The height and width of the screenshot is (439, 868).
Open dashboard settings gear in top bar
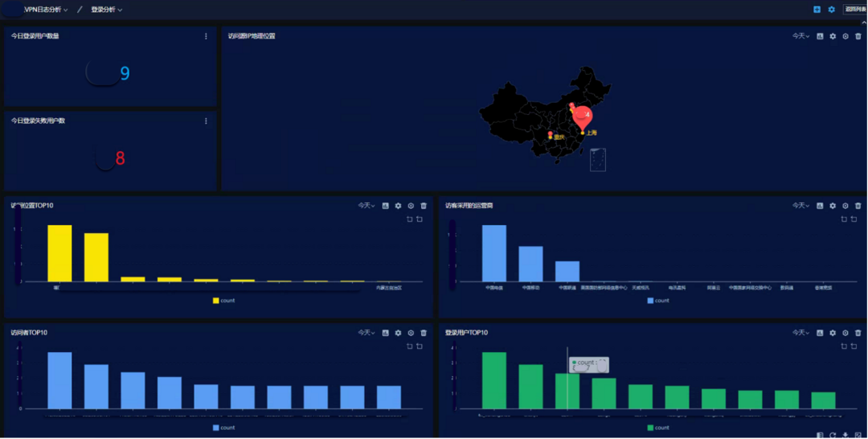(x=832, y=10)
